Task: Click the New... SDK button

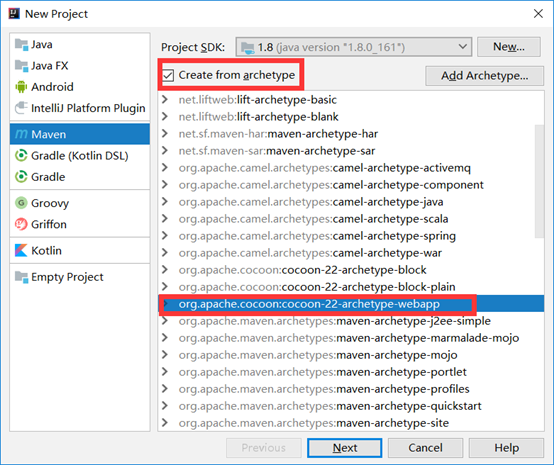Action: click(x=509, y=47)
